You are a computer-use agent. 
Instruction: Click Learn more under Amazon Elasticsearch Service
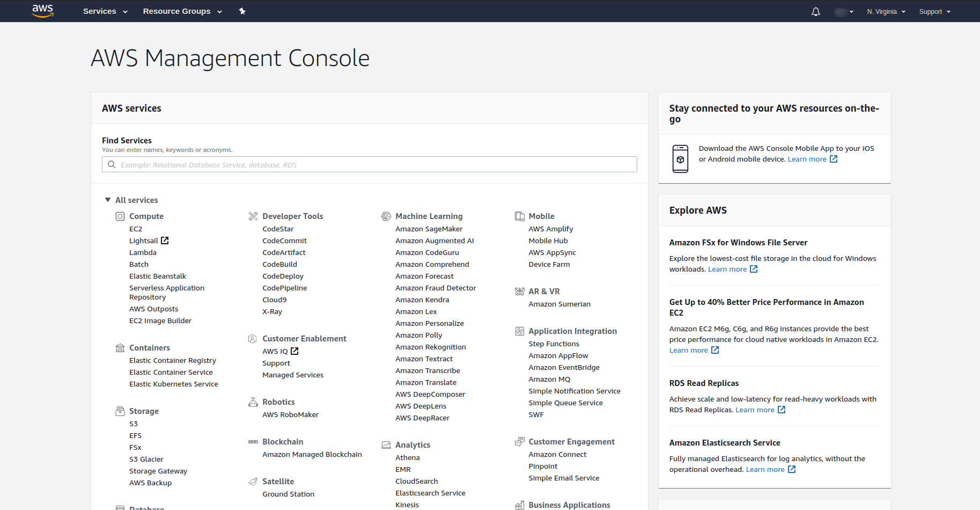pyautogui.click(x=765, y=470)
